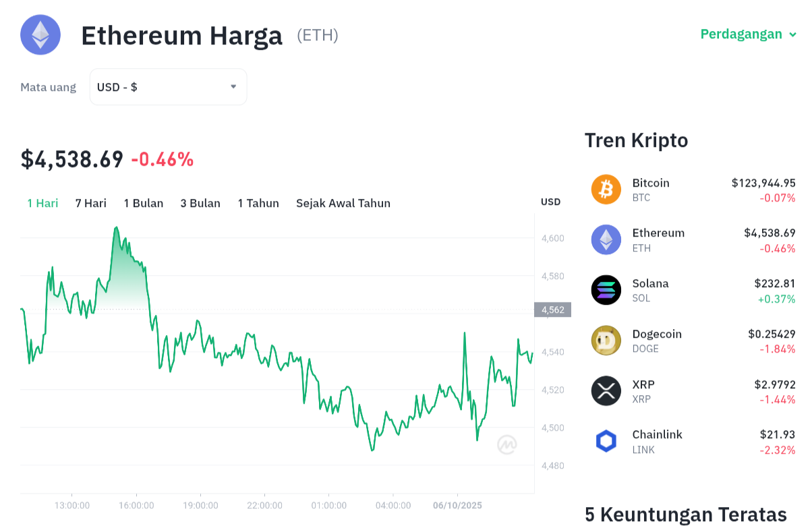The height and width of the screenshot is (528, 812).
Task: Click the XRP coin icon
Action: 606,391
